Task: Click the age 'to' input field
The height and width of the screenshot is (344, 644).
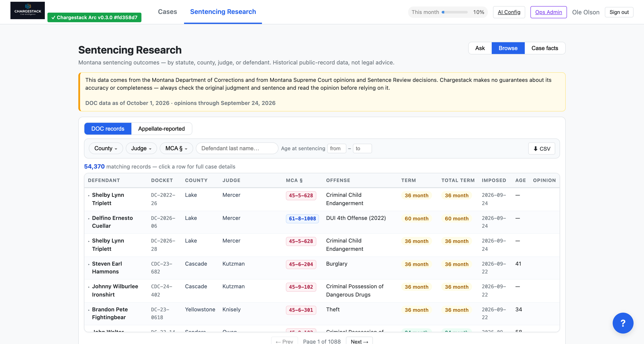Action: click(362, 148)
